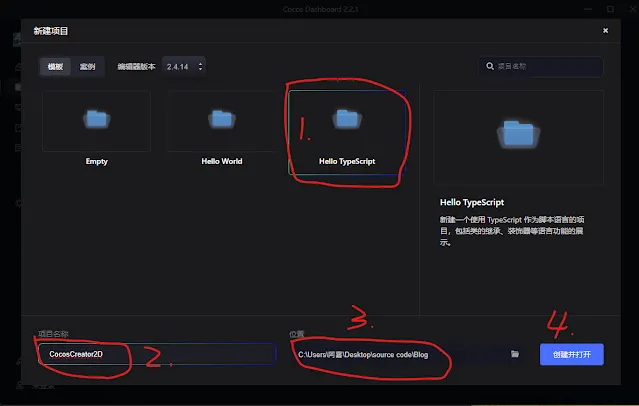Click the search magnifier icon
Screen dimensions: 639x406
pyautogui.click(x=490, y=66)
